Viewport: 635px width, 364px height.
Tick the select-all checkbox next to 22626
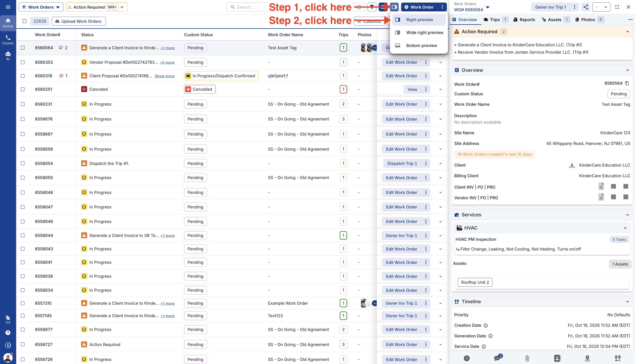pos(24,21)
